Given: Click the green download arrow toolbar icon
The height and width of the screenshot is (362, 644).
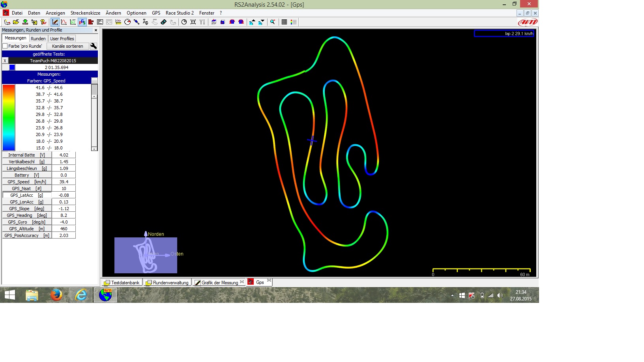Looking at the screenshot, I should pyautogui.click(x=25, y=22).
